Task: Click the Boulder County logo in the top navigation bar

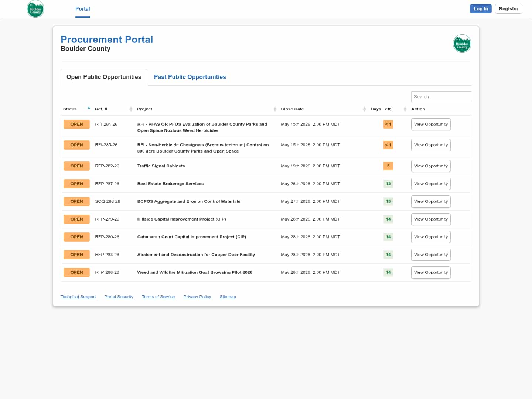Action: coord(35,9)
